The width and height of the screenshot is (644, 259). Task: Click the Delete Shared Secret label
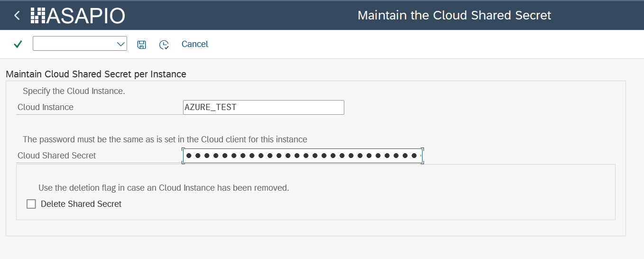81,204
